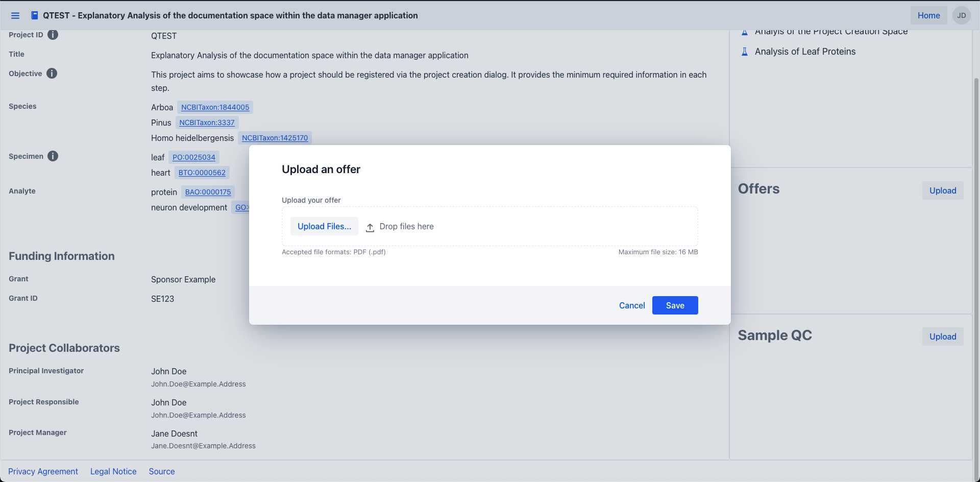Viewport: 980px width, 482px height.
Task: Open the BTO:0000562 heart ontology link
Action: 202,173
